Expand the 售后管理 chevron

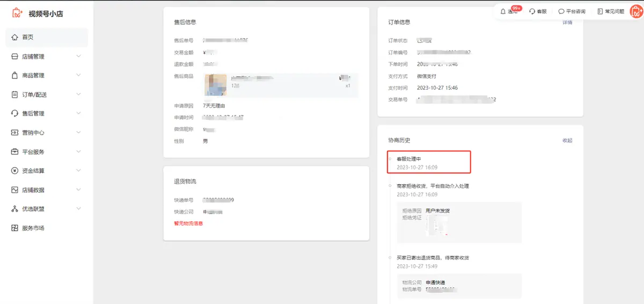pyautogui.click(x=79, y=113)
